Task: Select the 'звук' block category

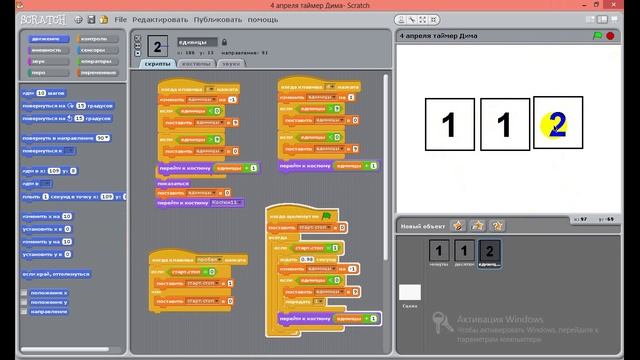Action: coord(48,62)
